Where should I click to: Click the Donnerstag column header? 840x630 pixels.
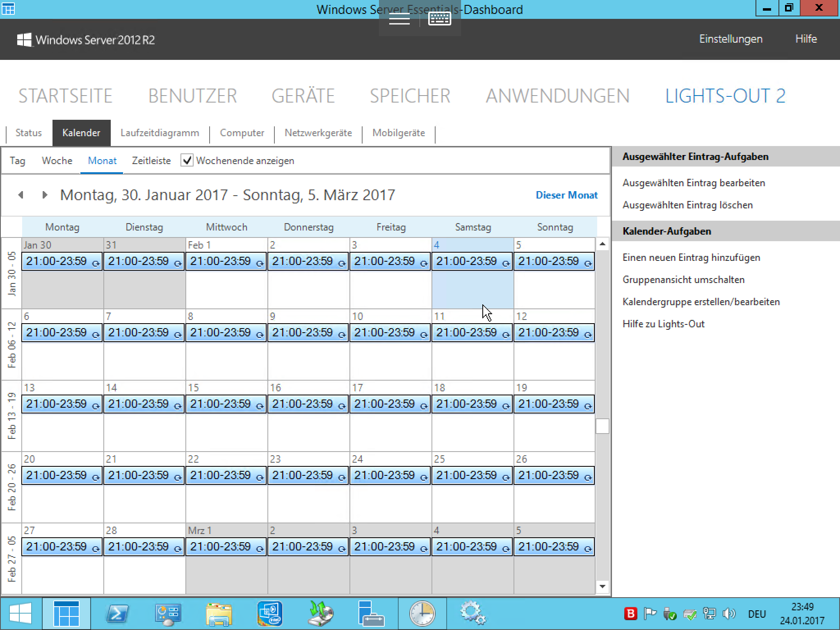(309, 227)
